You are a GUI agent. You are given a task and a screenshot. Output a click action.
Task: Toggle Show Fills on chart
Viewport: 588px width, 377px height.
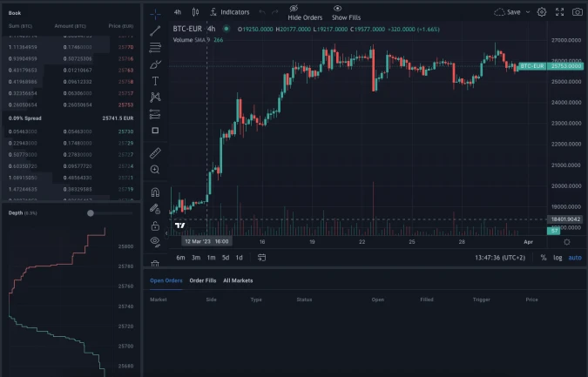tap(346, 12)
